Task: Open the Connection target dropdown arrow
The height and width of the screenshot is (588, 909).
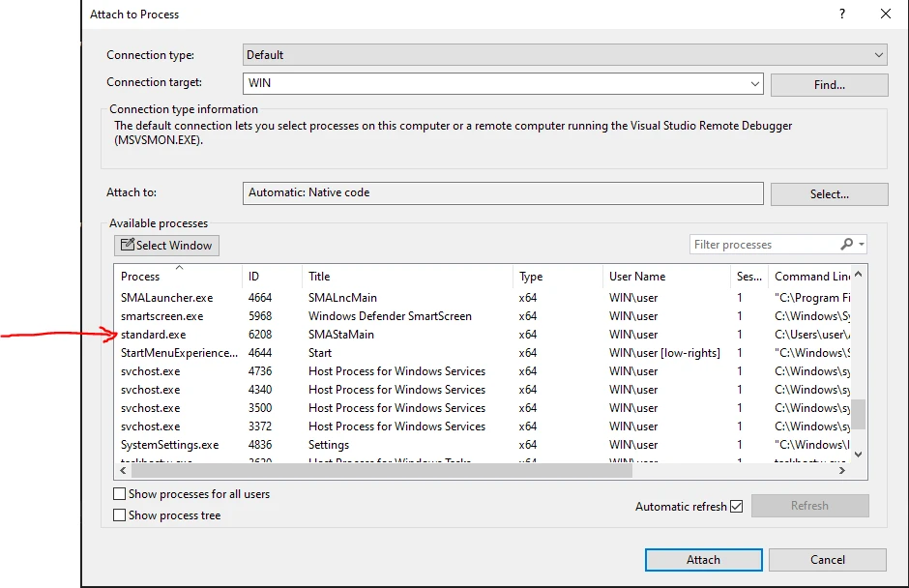Action: [755, 84]
